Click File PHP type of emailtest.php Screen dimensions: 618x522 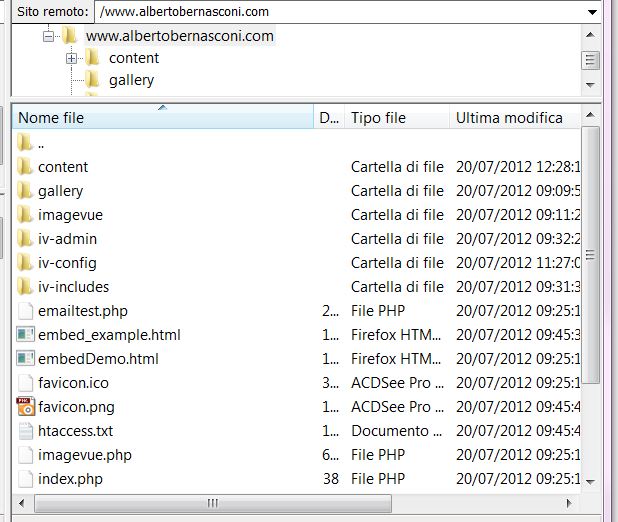[378, 311]
